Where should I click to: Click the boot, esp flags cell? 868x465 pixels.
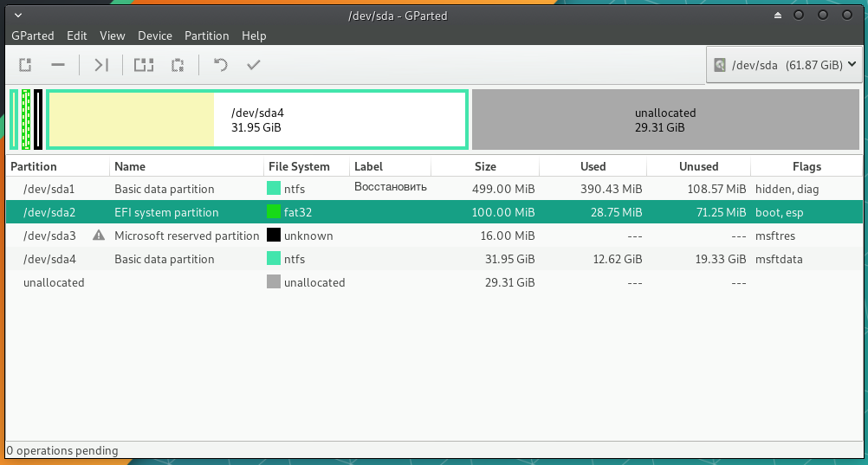coord(780,212)
